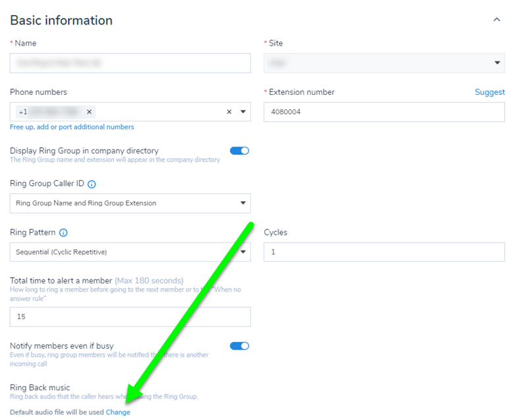Open the Ring Pattern dropdown
The width and height of the screenshot is (514, 420).
243,252
